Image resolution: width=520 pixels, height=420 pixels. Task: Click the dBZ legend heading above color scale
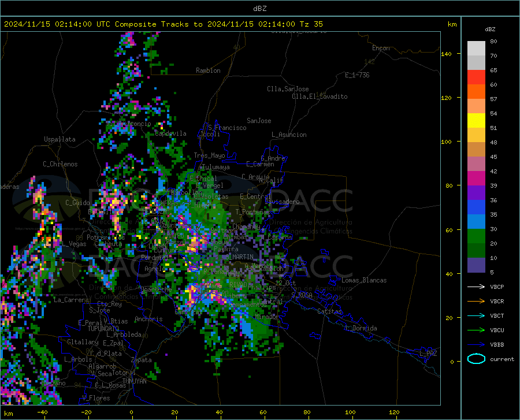pos(490,29)
